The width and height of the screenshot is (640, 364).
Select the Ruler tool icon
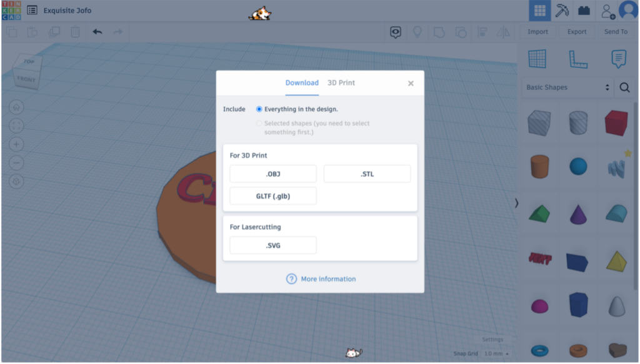click(x=578, y=59)
